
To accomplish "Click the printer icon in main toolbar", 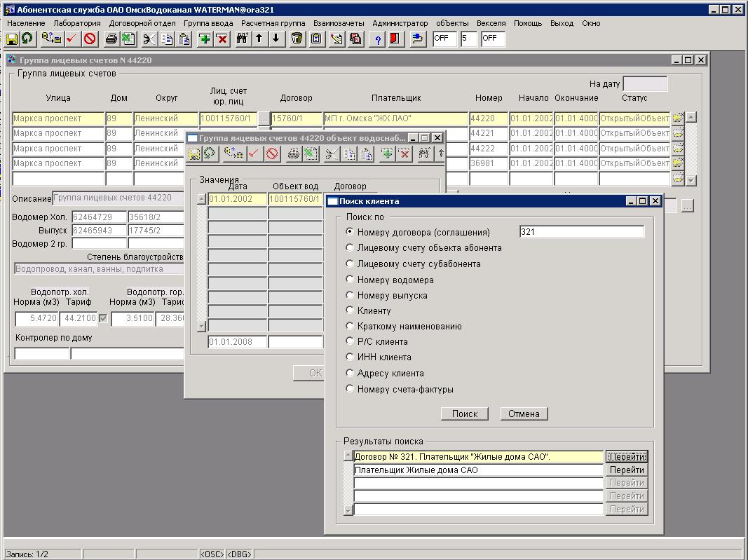I will point(111,39).
